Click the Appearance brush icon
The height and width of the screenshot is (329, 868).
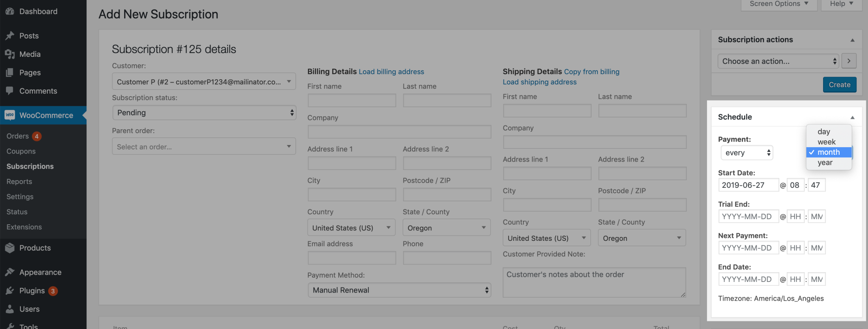pos(10,272)
